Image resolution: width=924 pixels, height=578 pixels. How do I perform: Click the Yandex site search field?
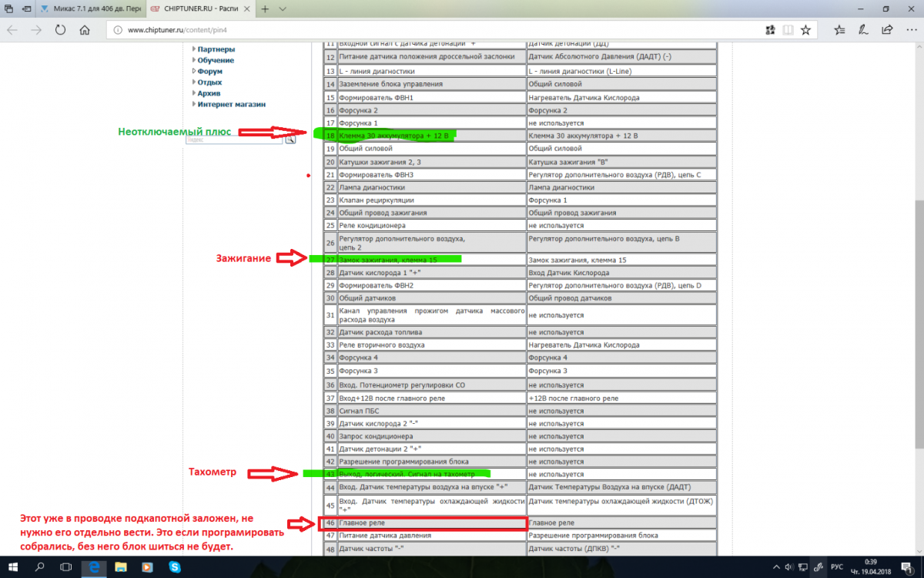pyautogui.click(x=235, y=139)
